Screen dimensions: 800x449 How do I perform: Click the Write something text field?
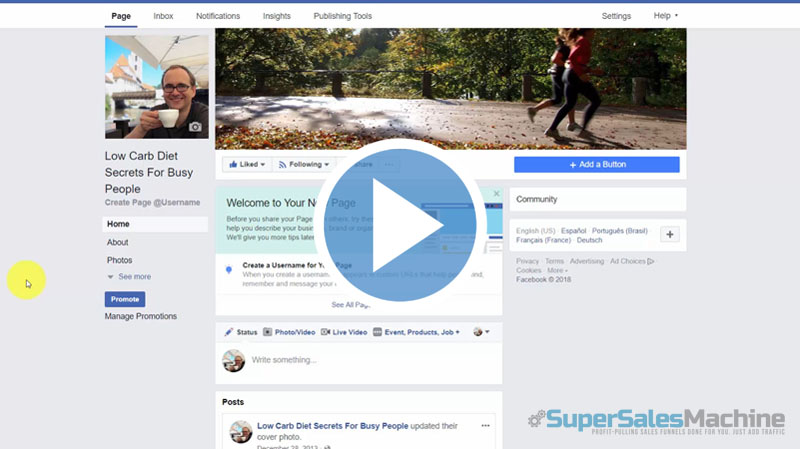point(370,360)
